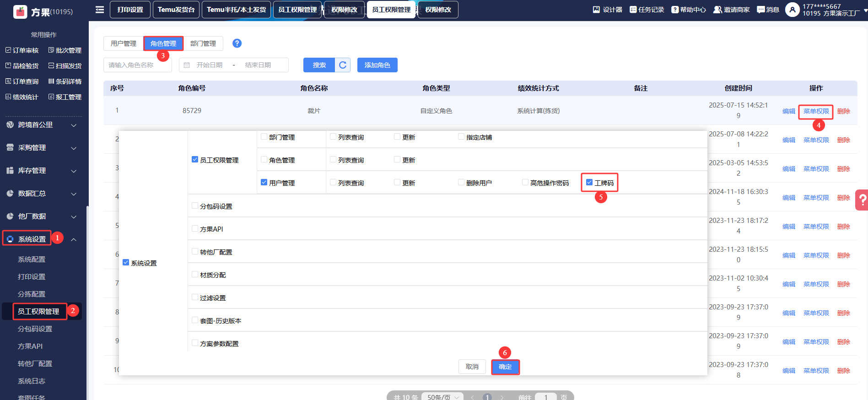The width and height of the screenshot is (868, 400).
Task: Click the 确定 confirm button
Action: tap(505, 367)
